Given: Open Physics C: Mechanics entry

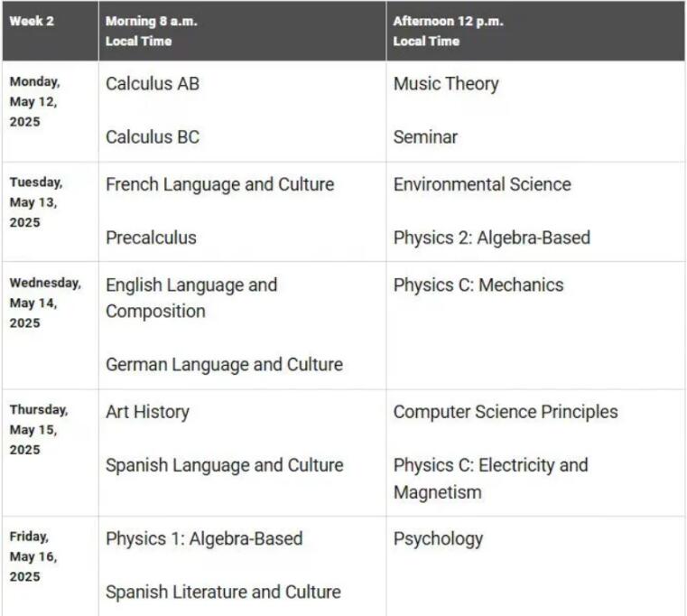Looking at the screenshot, I should pos(478,285).
